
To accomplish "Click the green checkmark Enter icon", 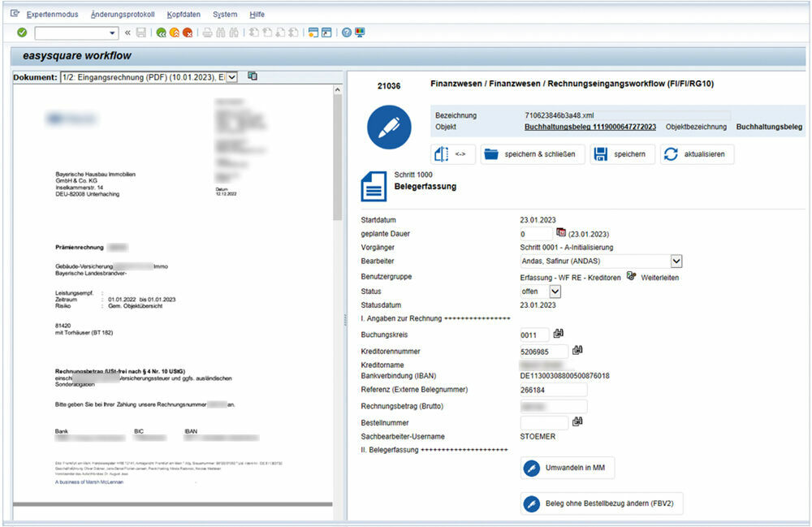I will (x=22, y=32).
